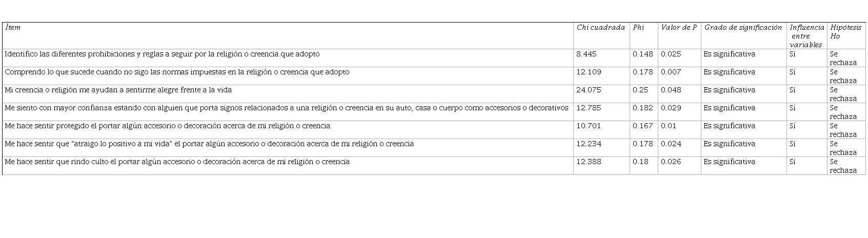Select the item 'Mi creencia o religión me ayudan'
Screen dimensions: 868x238
(x=118, y=90)
